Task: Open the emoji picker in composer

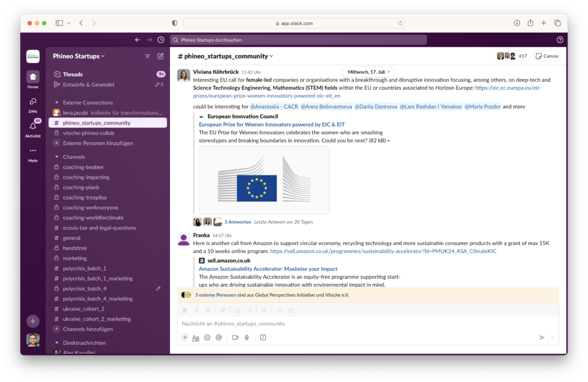Action: tap(207, 337)
